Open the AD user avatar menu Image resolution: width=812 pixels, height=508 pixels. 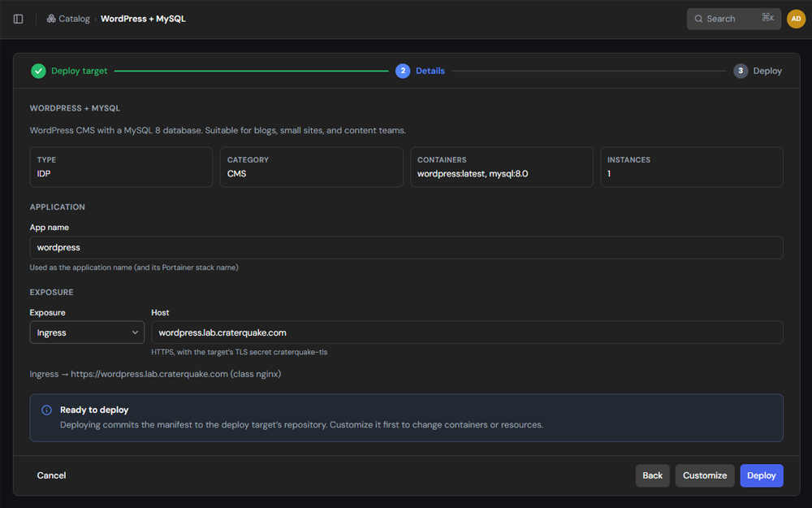(x=796, y=19)
